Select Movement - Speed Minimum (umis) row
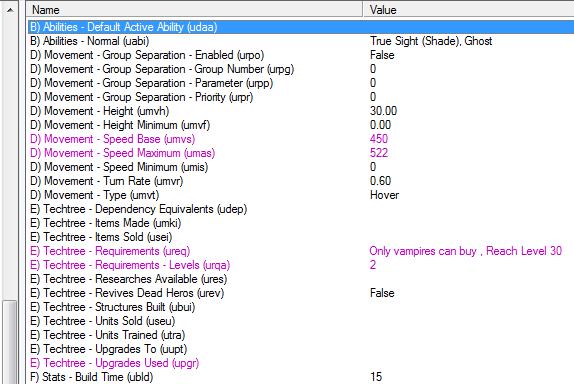Screen dimensions: 574x384 [301, 167]
